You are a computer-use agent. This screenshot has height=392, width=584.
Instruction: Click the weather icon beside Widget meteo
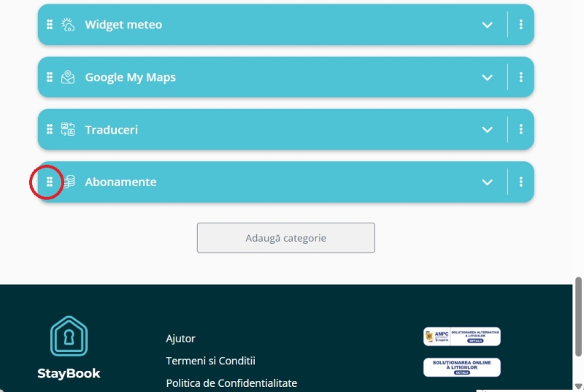point(68,25)
